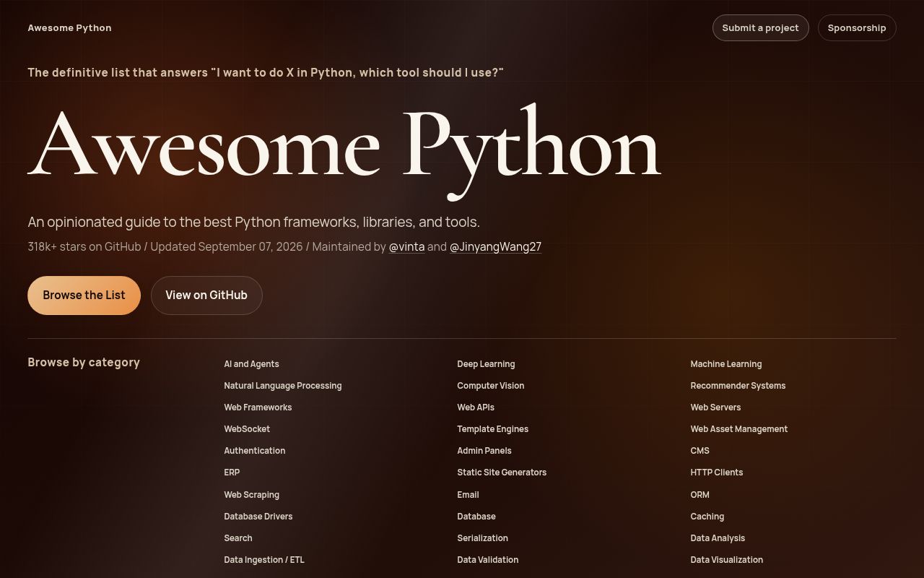Click the ERP category link
The width and height of the screenshot is (924, 578).
pyautogui.click(x=232, y=473)
